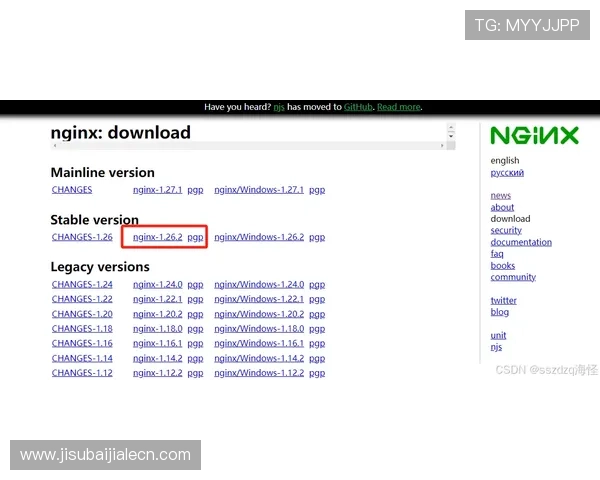Download nginx-1.24.0 legacy source
Screen dimensions: 600x480
click(158, 284)
